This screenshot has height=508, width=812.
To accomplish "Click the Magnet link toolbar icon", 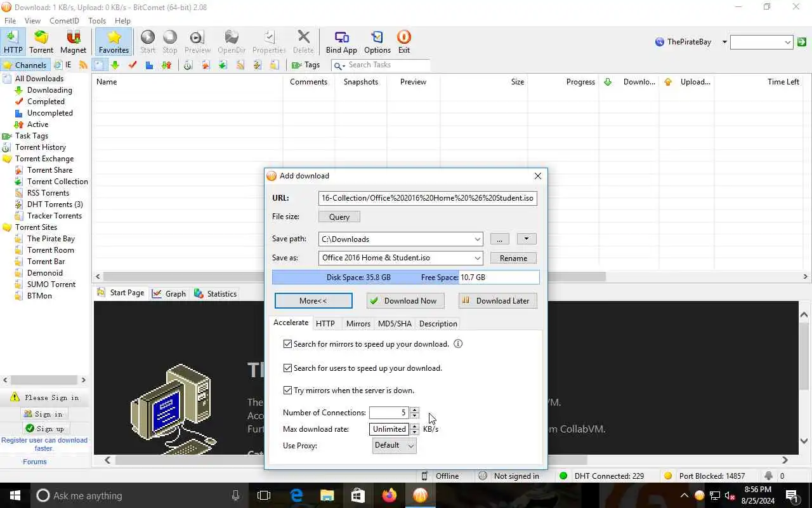I will (73, 42).
